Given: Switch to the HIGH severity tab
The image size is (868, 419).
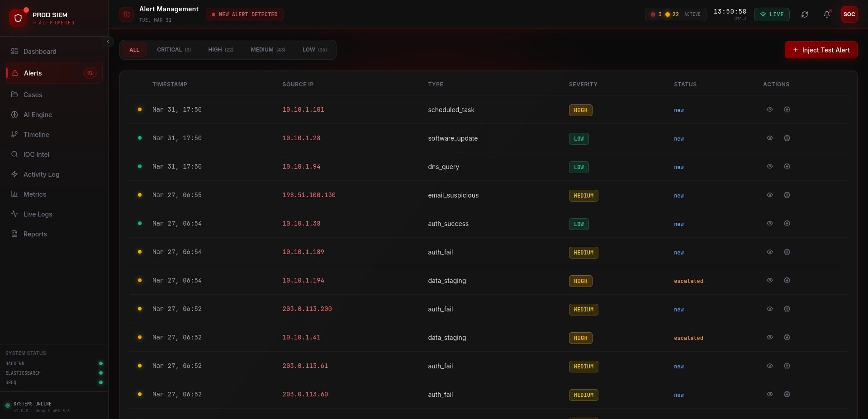Looking at the screenshot, I should point(221,50).
